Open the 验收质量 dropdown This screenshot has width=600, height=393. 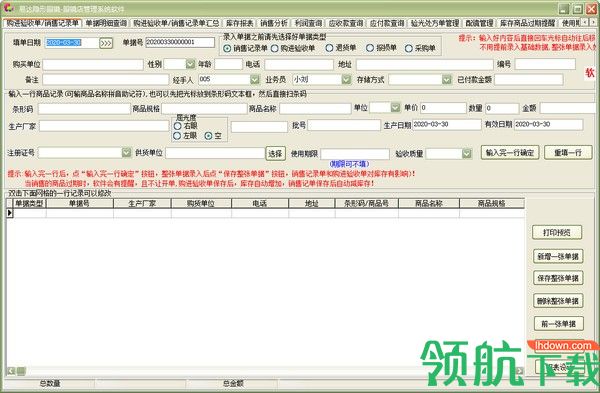coord(466,153)
